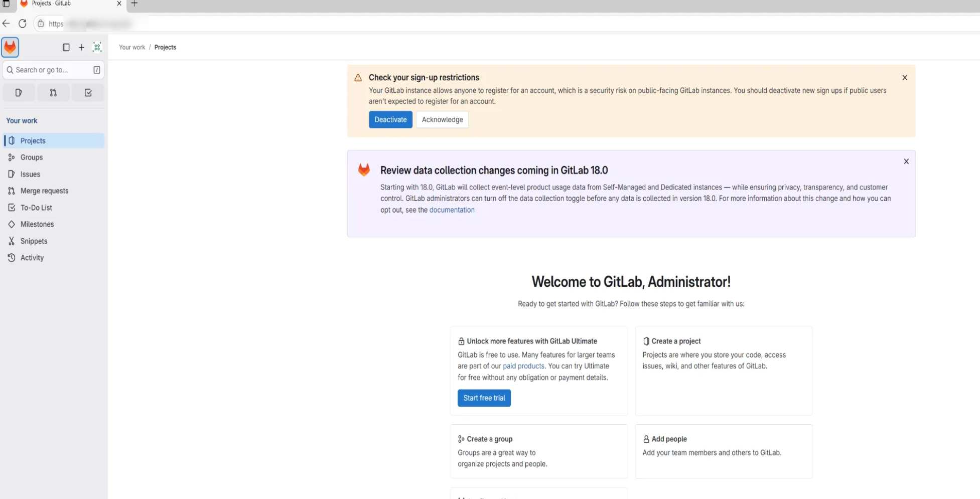Open merge requests counter icon
This screenshot has width=980, height=499.
[53, 93]
